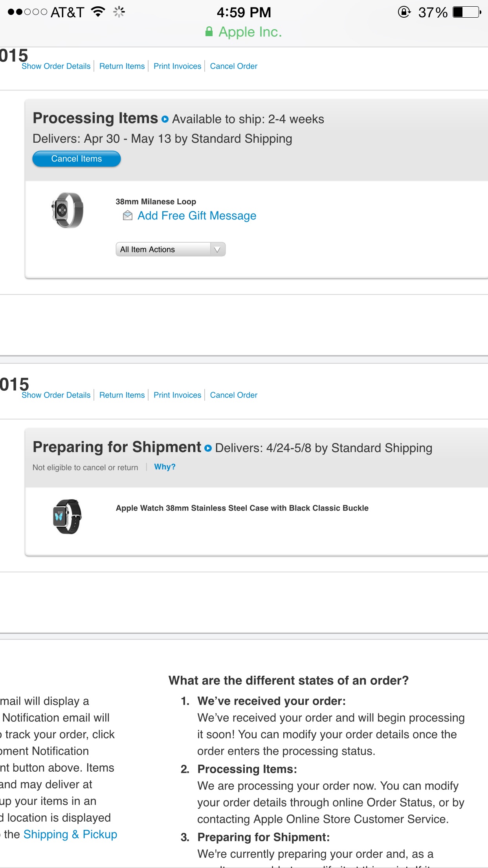Viewport: 488px width, 868px height.
Task: Tap the rotation lock icon in status bar
Action: tap(404, 12)
